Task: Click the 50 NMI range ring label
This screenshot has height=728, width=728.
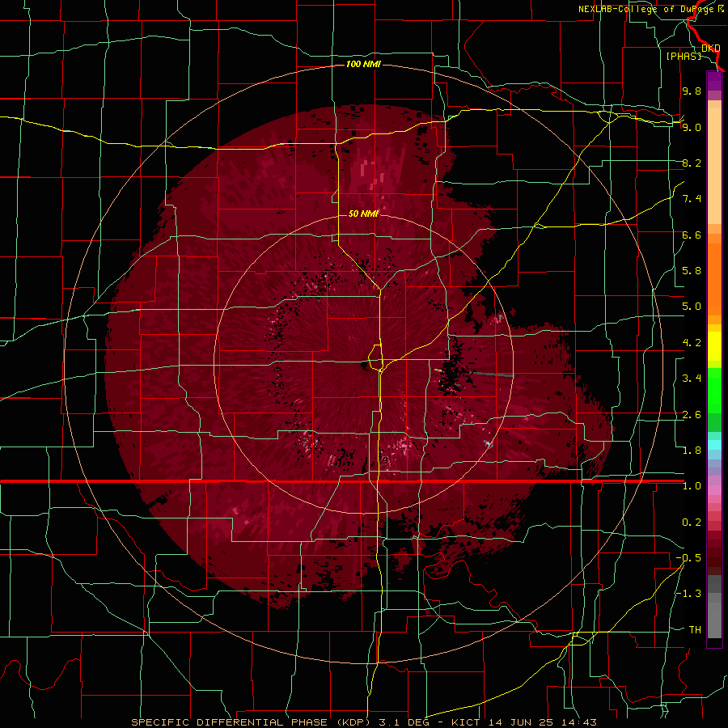Action: click(363, 214)
